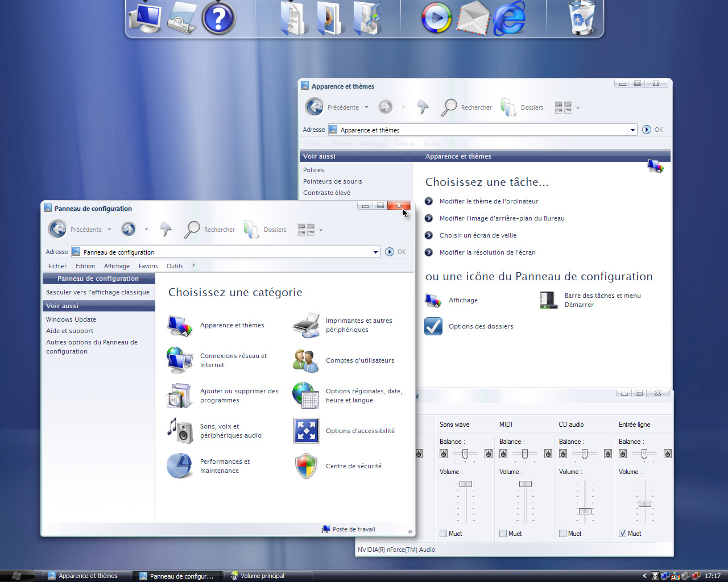Click the Comptes d'utilisateurs icon
728x582 pixels.
point(306,360)
